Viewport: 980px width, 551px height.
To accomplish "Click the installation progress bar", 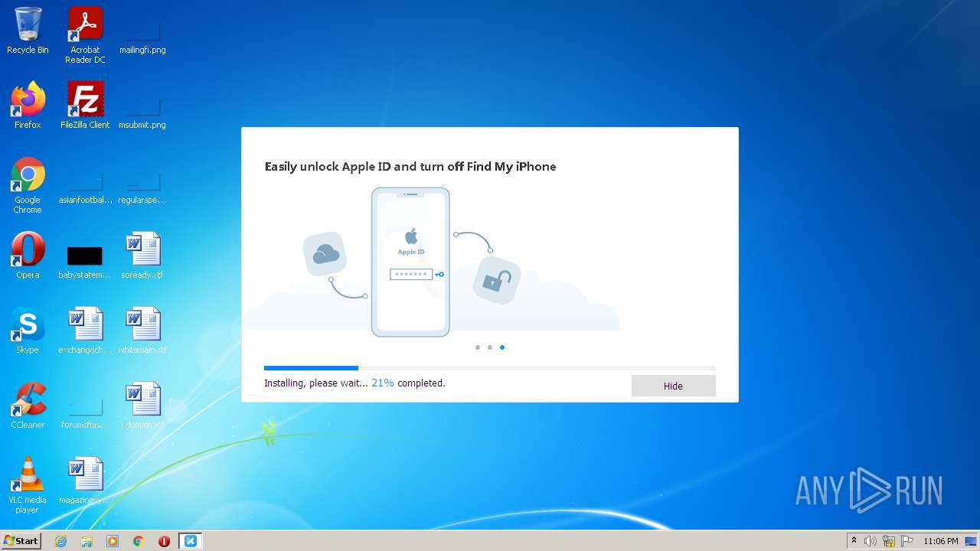I will coord(490,368).
